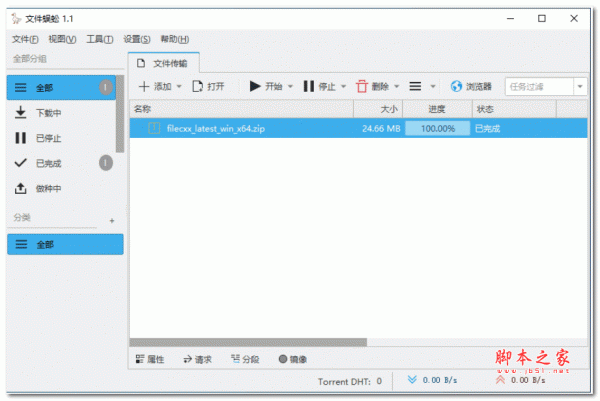
Task: Select the Seeding (做种中) sidebar item
Action: coord(61,188)
